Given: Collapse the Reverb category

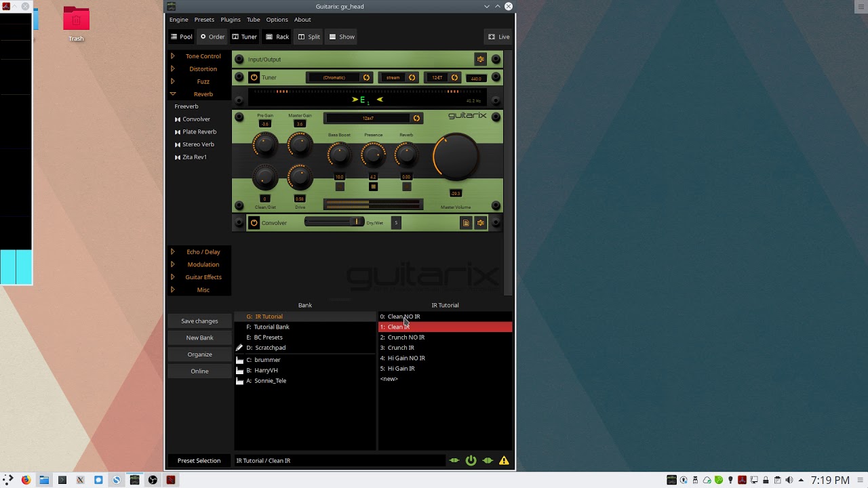Looking at the screenshot, I should [x=172, y=94].
